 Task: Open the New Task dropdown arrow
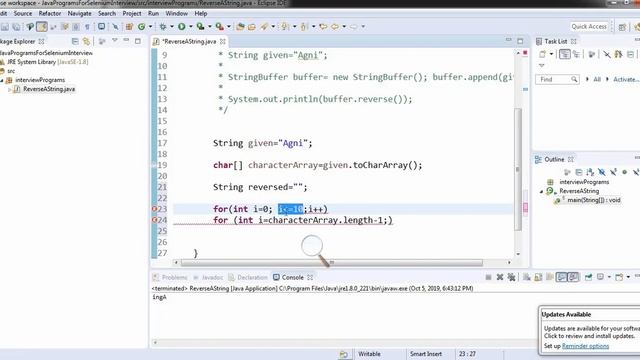pyautogui.click(x=551, y=54)
